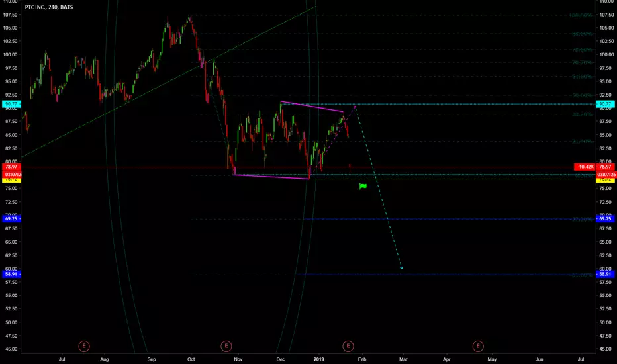Click the 'Apr' label on the time axis
This screenshot has width=617, height=364.
pos(447,359)
